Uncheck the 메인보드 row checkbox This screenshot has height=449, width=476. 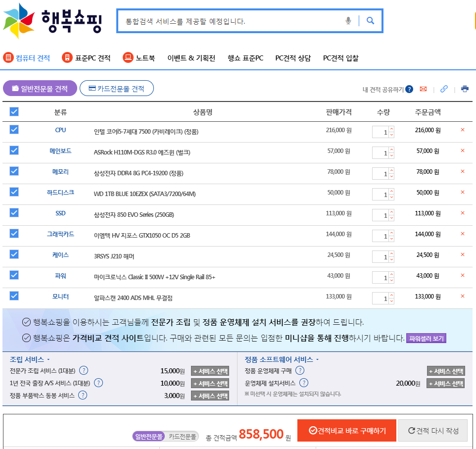(x=14, y=150)
